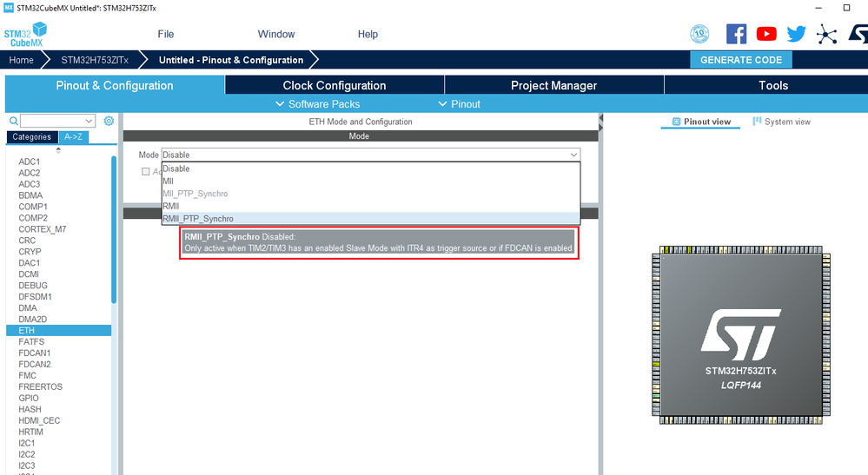868x475 pixels.
Task: Expand the Software Packs menu
Action: coord(318,104)
